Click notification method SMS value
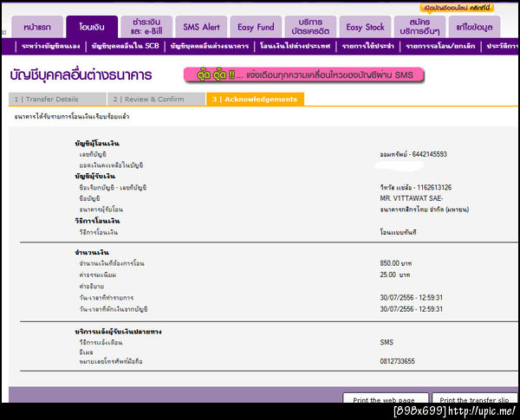 [x=387, y=342]
